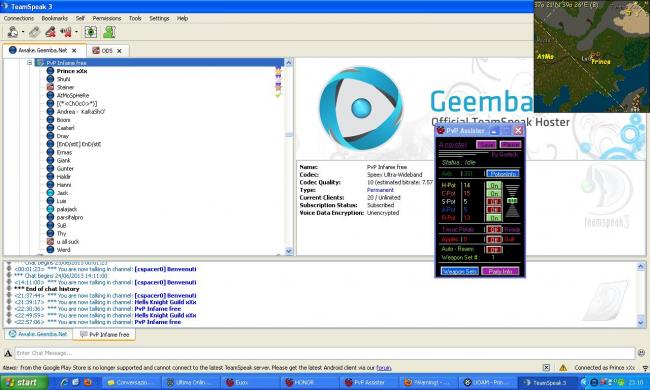Toggle H-Pot On switch in PvP Assister
Screen dimensions: 650x390
(494, 186)
